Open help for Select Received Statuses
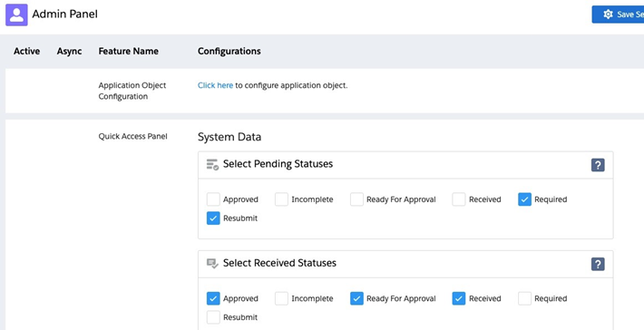Screen dimensions: 644x330 coord(598,264)
